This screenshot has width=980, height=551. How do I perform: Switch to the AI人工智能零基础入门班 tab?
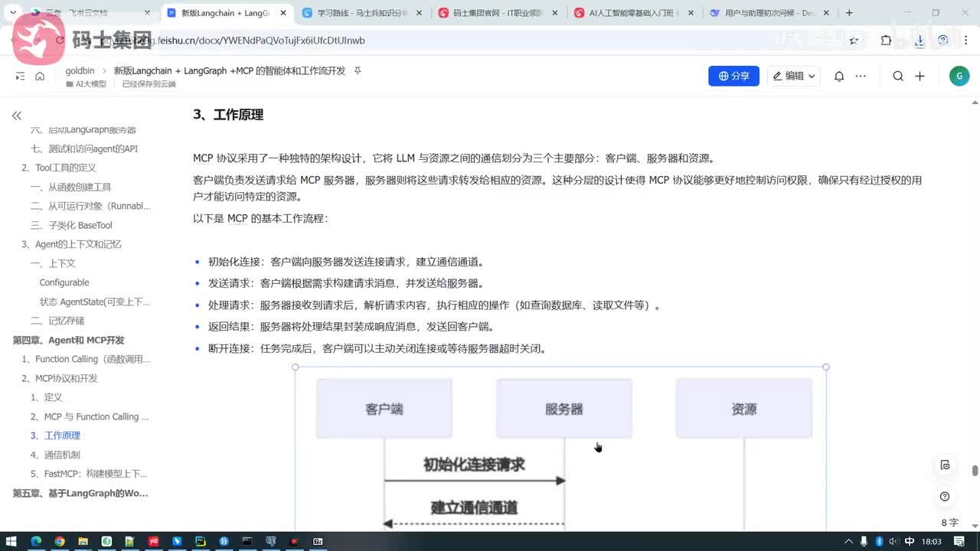[632, 13]
